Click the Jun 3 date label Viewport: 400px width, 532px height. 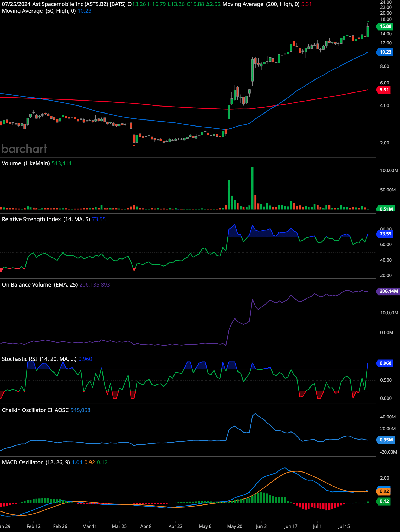coord(261,526)
